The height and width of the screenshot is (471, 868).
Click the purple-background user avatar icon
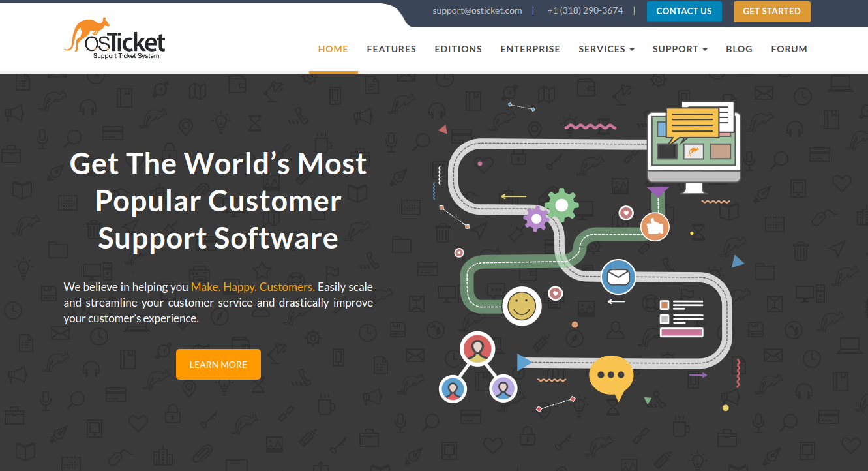[503, 389]
